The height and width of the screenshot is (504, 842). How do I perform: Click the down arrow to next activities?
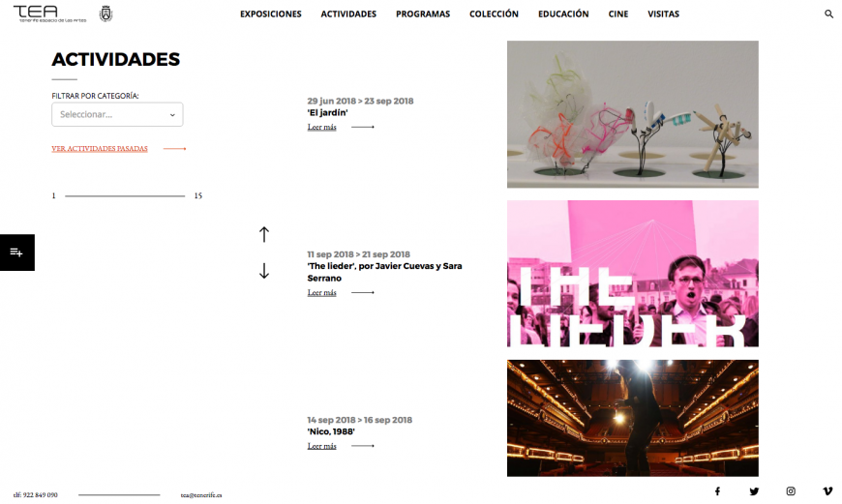coord(263,271)
